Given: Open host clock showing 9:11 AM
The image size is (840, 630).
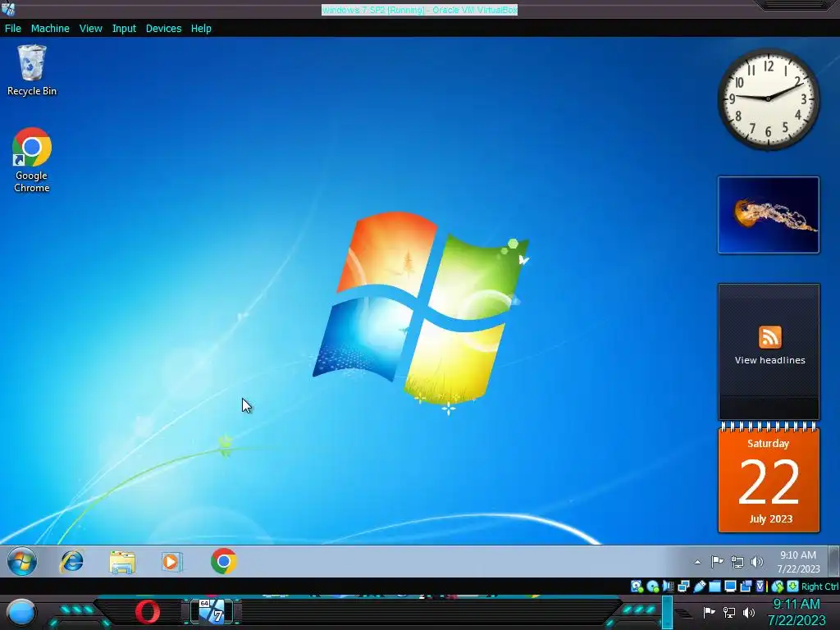Looking at the screenshot, I should point(797,612).
